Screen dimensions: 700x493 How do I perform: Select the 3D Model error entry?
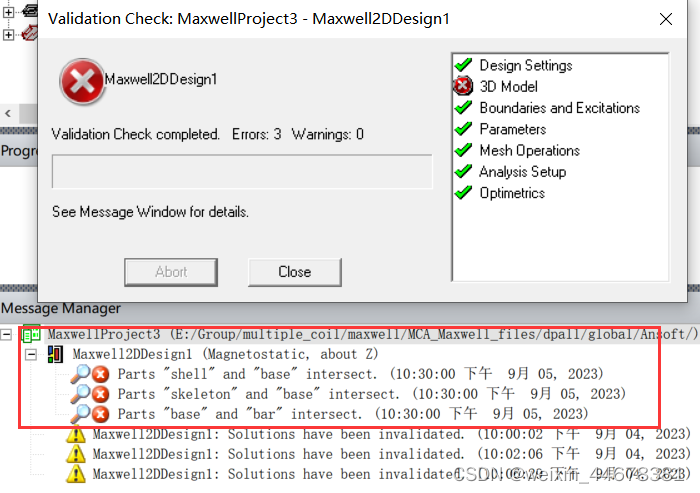tap(508, 86)
